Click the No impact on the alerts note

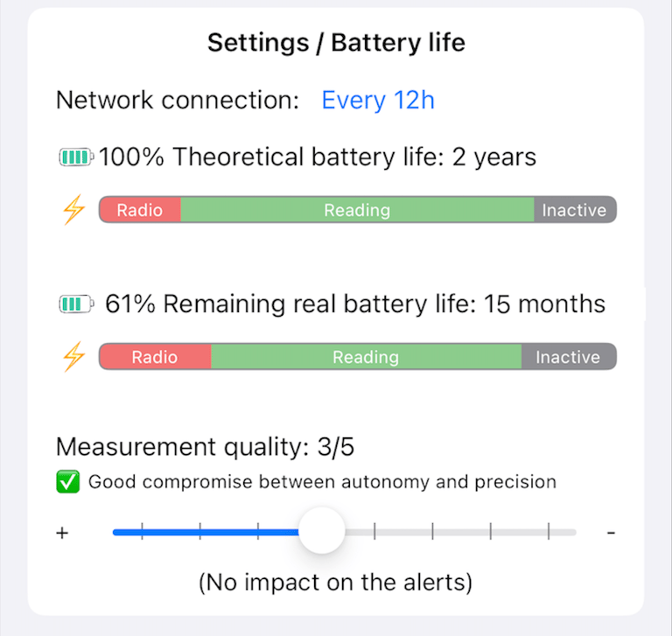(336, 582)
